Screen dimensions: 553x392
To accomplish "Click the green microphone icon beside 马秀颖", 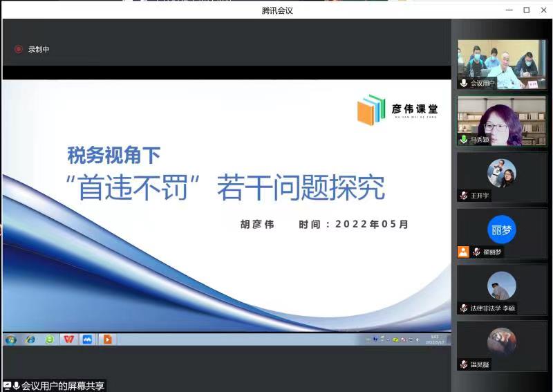I will [x=464, y=140].
